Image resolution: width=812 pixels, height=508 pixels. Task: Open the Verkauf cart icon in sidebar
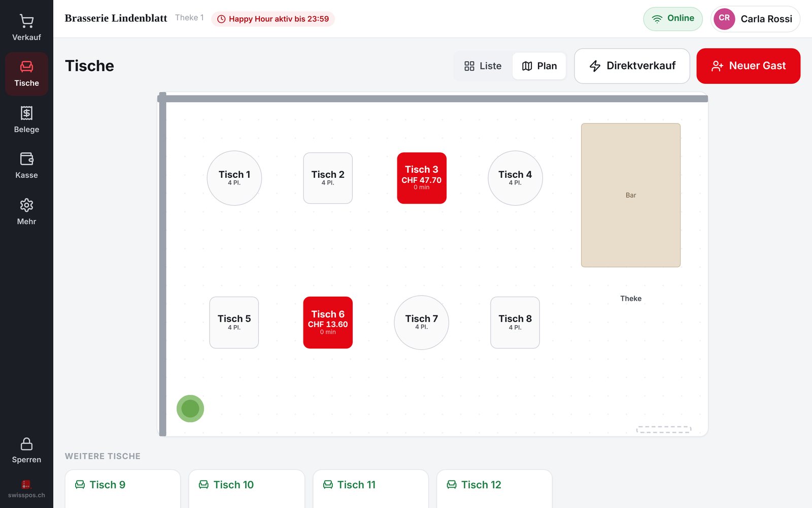coord(26,21)
